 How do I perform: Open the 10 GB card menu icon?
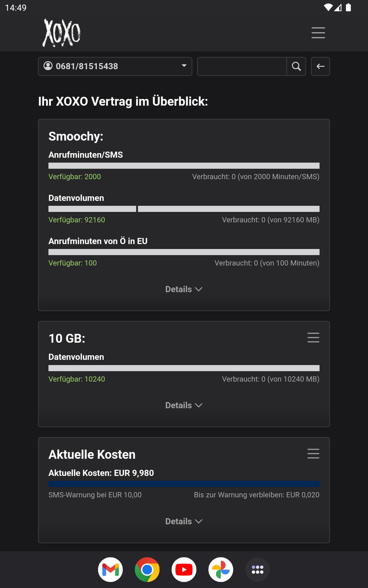point(313,337)
